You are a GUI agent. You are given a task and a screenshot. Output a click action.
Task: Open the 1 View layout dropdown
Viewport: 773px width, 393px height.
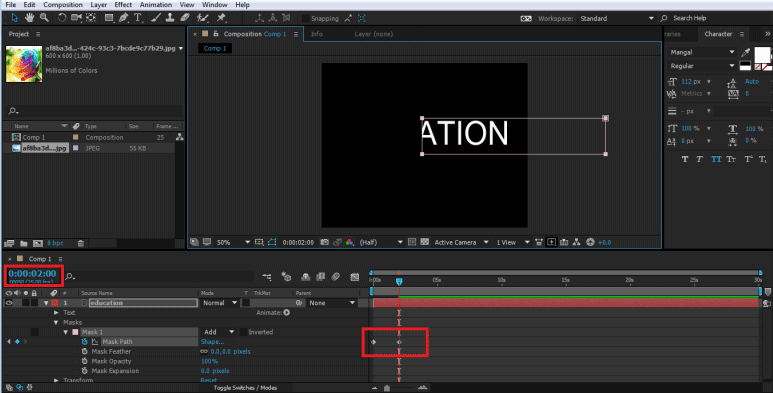513,242
